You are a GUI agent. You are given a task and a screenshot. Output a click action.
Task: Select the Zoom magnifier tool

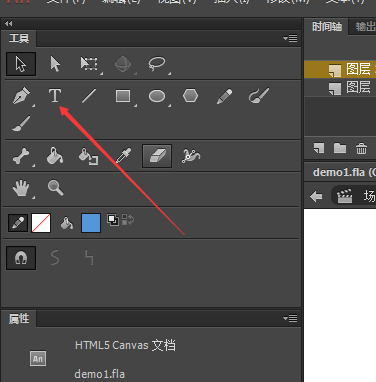click(56, 188)
